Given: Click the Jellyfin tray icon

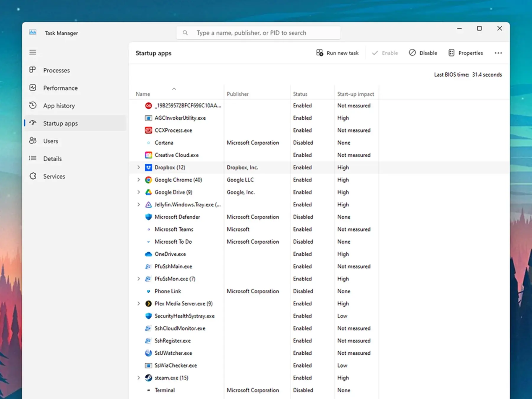Looking at the screenshot, I should 148,205.
